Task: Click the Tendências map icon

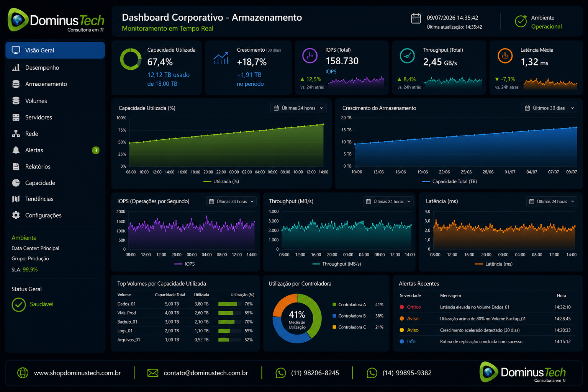Action: [16, 199]
